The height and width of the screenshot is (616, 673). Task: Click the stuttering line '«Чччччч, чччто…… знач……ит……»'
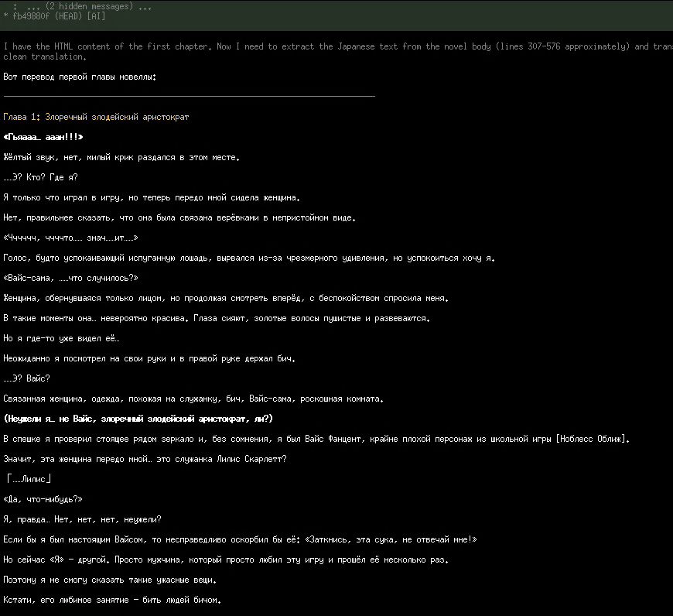click(x=71, y=238)
